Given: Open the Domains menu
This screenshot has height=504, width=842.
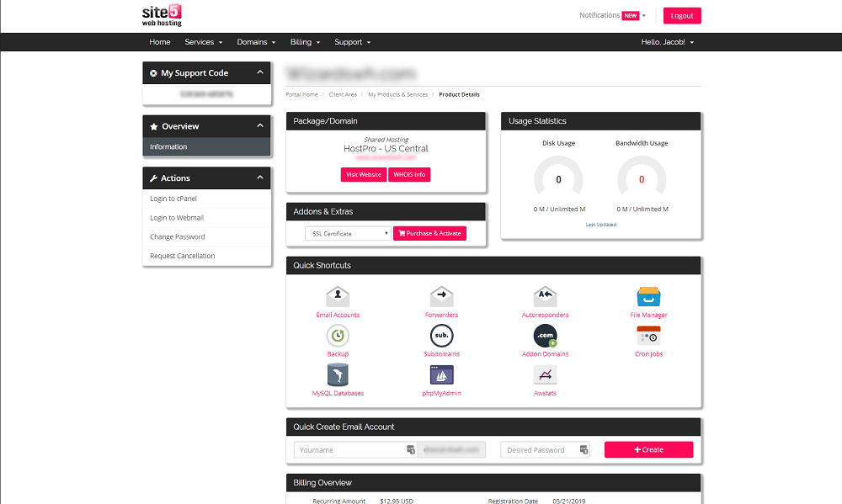Looking at the screenshot, I should tap(256, 42).
